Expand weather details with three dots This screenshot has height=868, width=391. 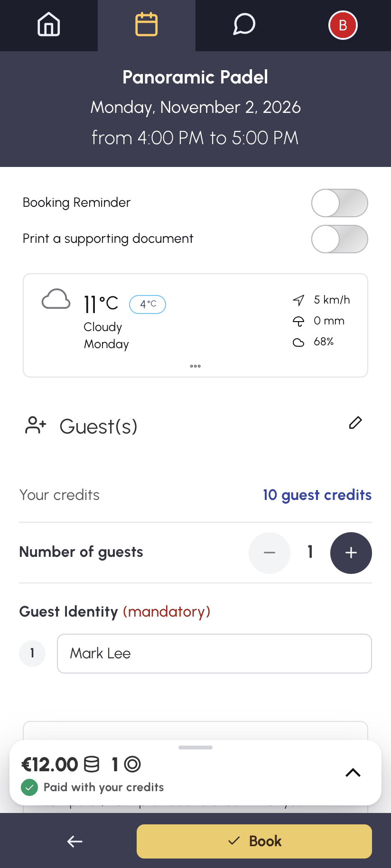[x=195, y=366]
